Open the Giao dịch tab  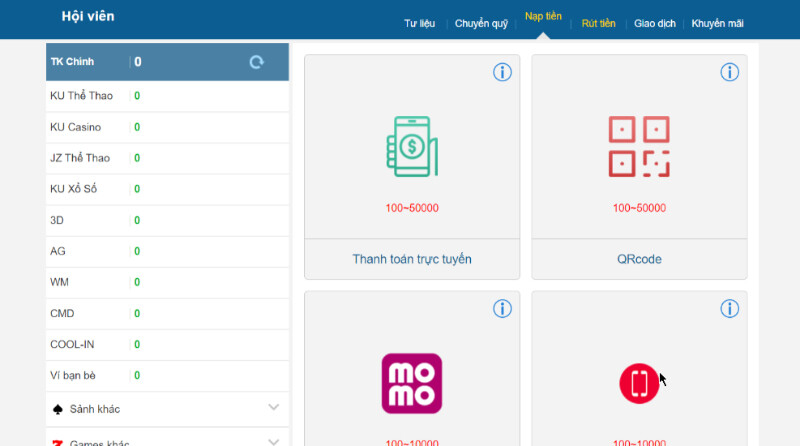[x=655, y=23]
